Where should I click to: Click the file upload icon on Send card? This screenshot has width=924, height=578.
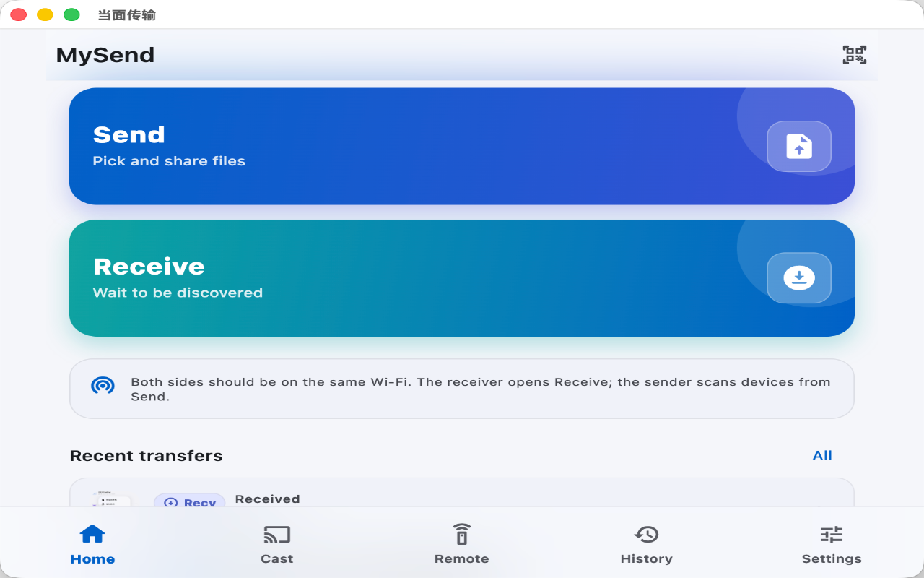pyautogui.click(x=799, y=146)
